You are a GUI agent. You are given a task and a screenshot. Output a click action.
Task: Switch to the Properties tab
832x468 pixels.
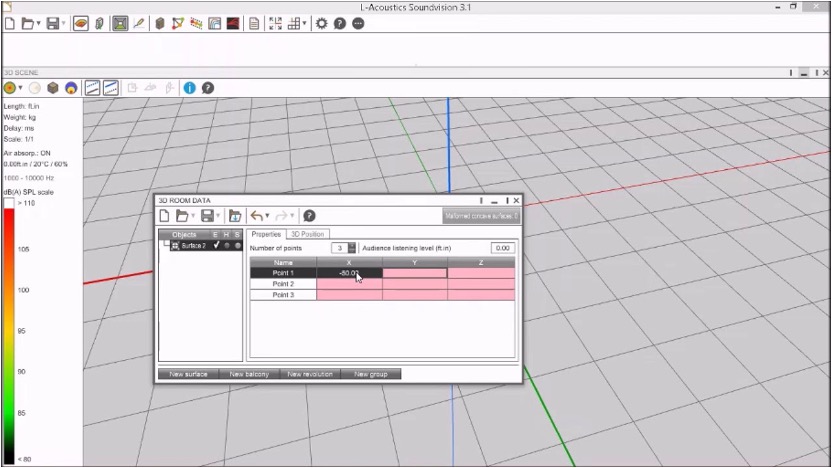pyautogui.click(x=266, y=234)
